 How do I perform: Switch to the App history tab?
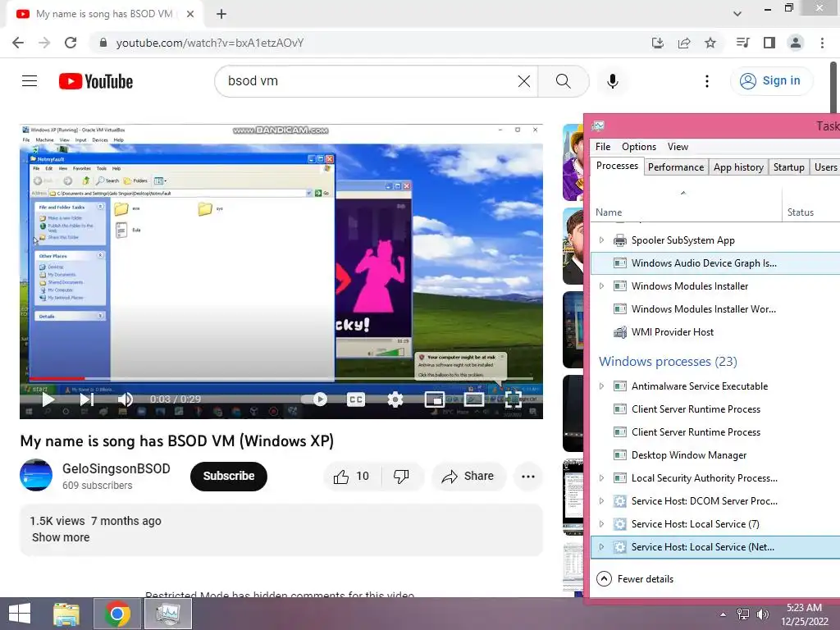pos(738,167)
